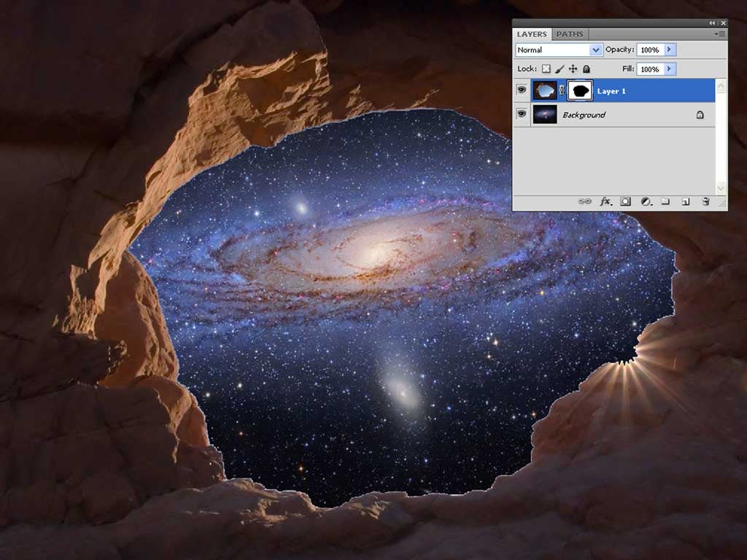The height and width of the screenshot is (560, 747).
Task: Create a new layer group
Action: click(x=665, y=201)
